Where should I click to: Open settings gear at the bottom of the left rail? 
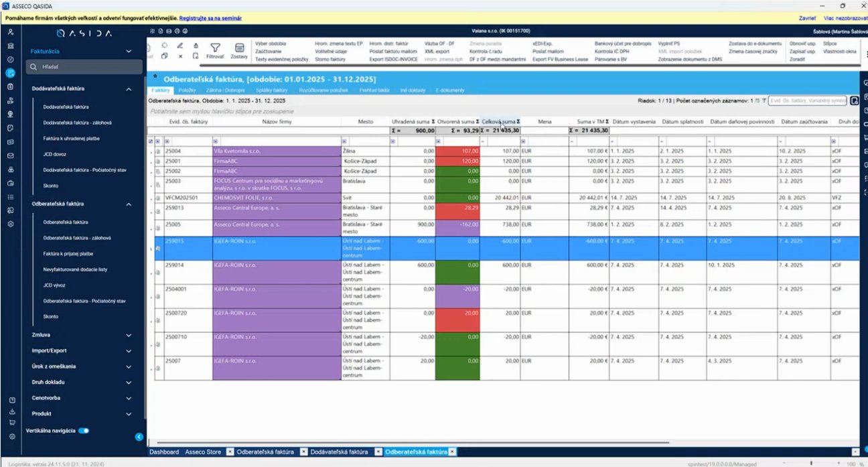coord(11,437)
